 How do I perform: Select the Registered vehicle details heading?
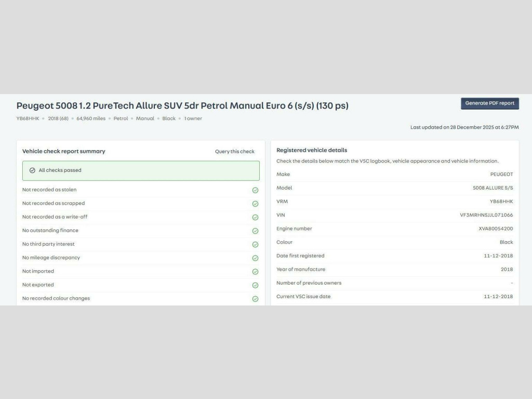pos(312,150)
